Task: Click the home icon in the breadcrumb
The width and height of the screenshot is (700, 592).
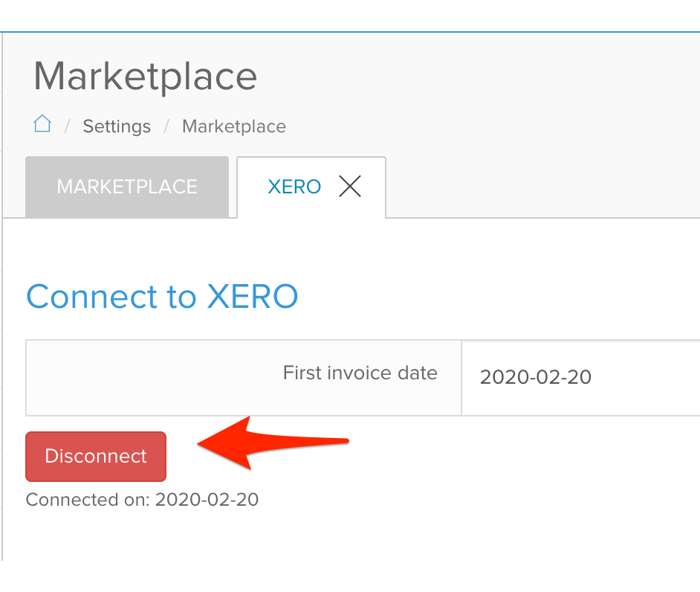Action: (42, 124)
